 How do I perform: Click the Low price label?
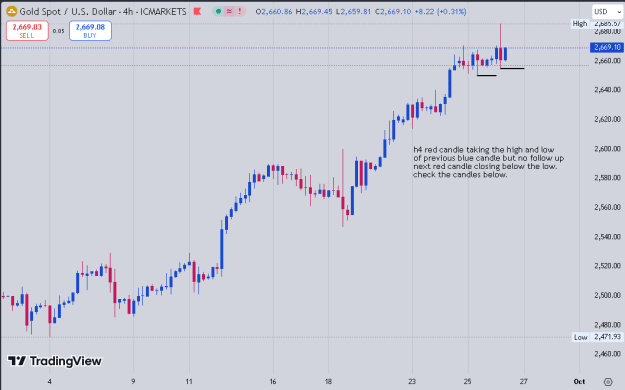580,337
